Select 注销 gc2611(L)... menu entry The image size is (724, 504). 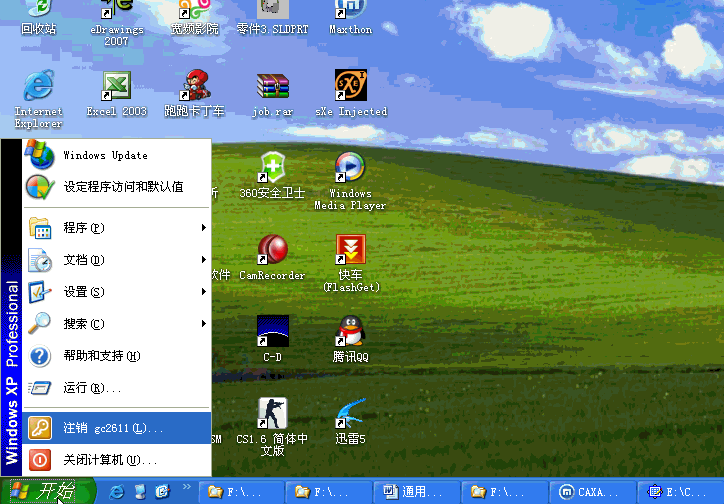(117, 428)
